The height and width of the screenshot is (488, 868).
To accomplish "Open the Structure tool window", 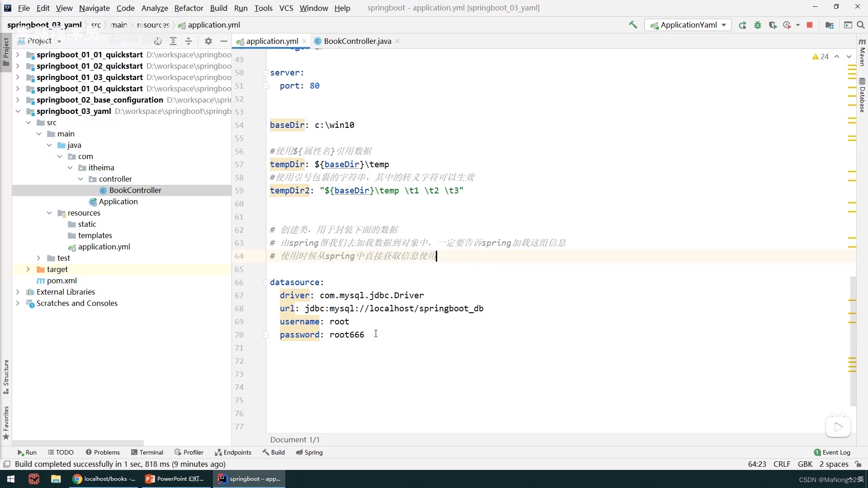I will (x=6, y=376).
